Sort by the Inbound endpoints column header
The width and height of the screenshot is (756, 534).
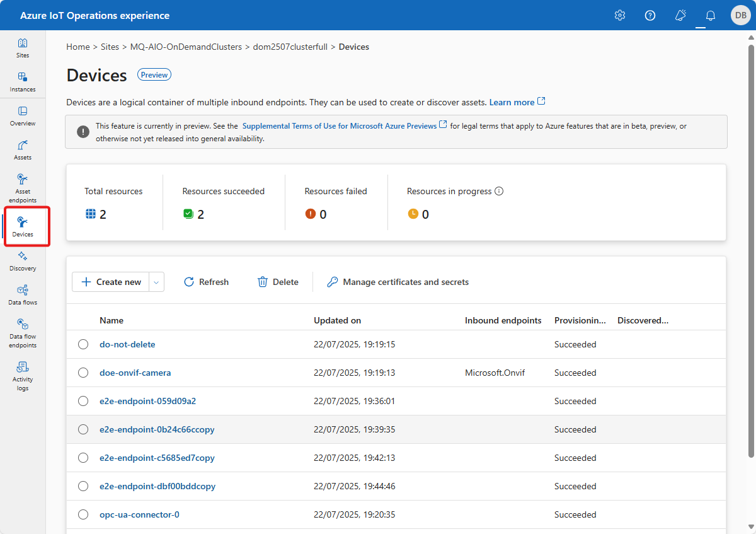(503, 320)
